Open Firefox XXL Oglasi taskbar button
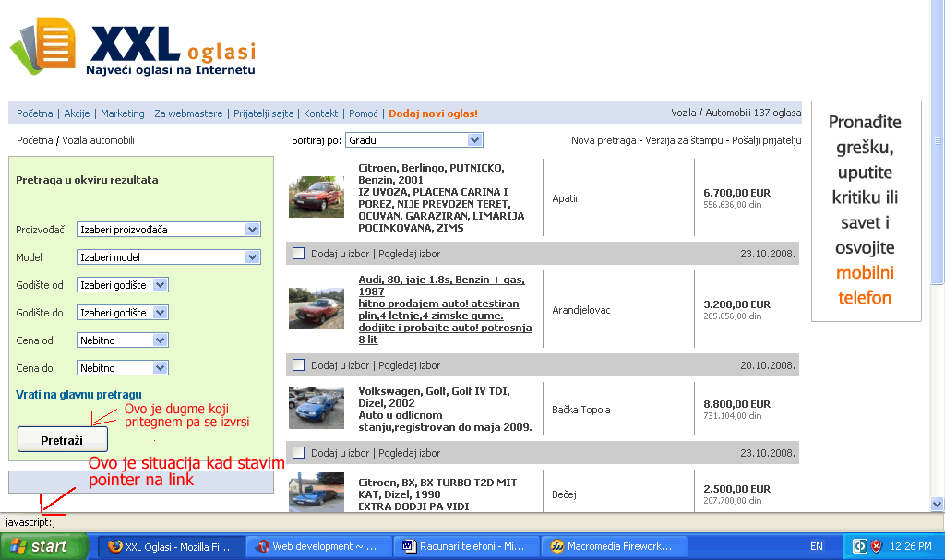Viewport: 945px width, 560px height. (171, 547)
